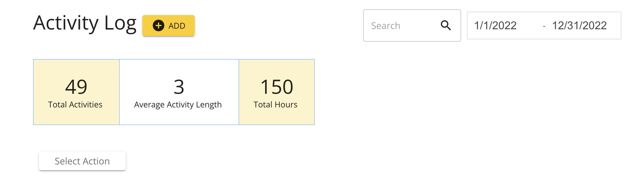
Task: Click the number 49 activity count
Action: coord(76,87)
